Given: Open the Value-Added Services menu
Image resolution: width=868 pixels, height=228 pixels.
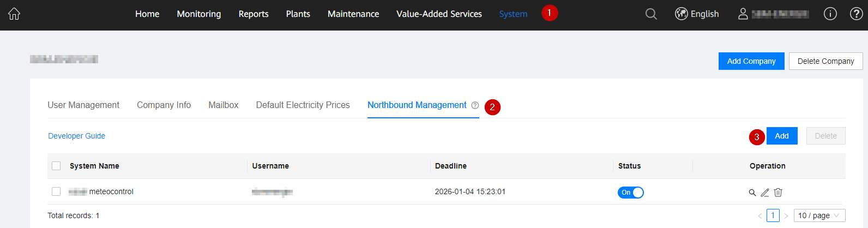Looking at the screenshot, I should pos(439,14).
